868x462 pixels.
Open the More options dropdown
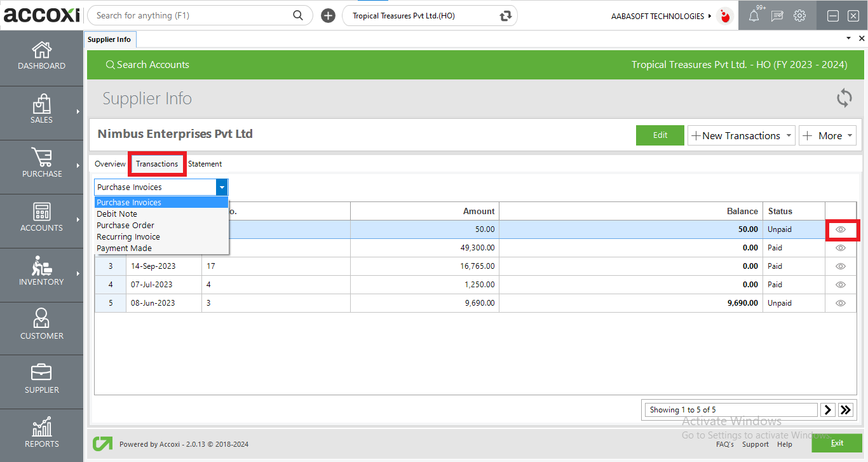tap(827, 135)
